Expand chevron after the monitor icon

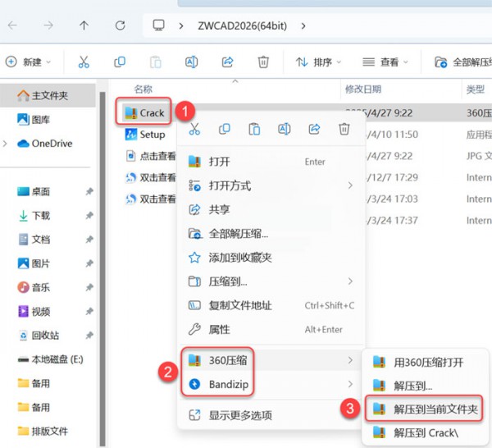pos(181,25)
